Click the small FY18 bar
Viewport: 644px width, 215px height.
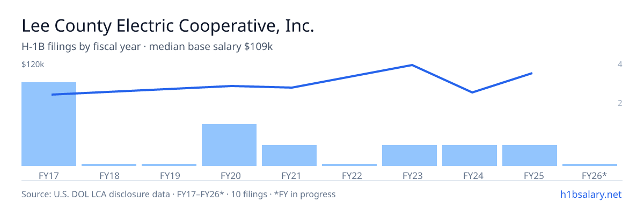tap(109, 165)
